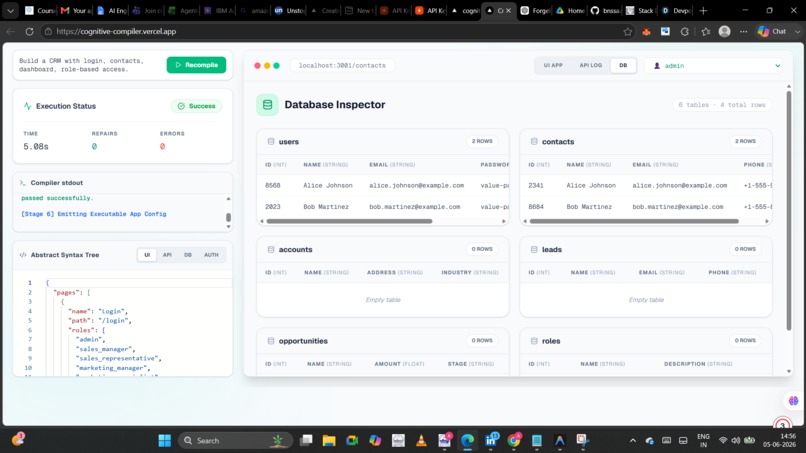
Task: Click the Compiler stdout vertical scrollbar
Action: coord(228,217)
